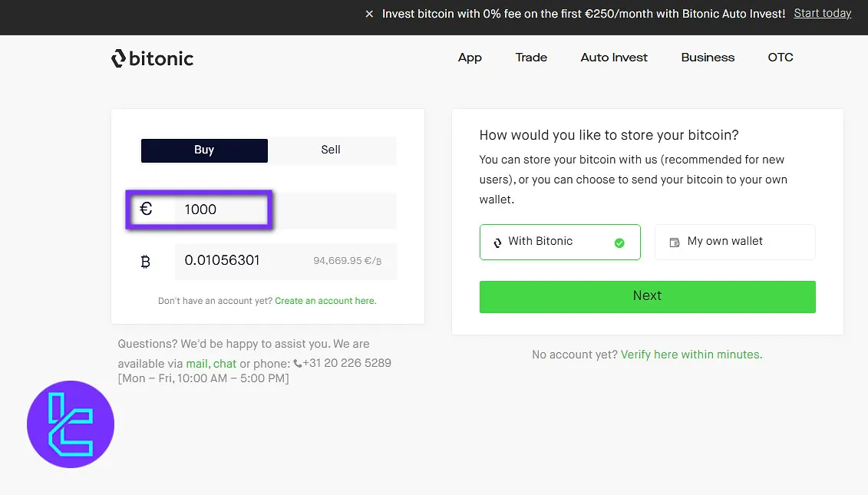
Task: Click the phone icon near the number
Action: click(298, 364)
